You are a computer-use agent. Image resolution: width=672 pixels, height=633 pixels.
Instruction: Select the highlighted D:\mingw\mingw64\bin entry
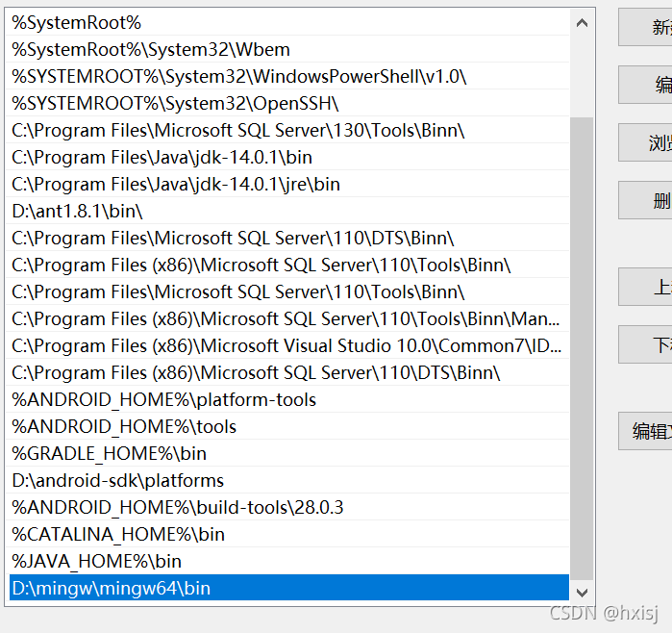[288, 588]
